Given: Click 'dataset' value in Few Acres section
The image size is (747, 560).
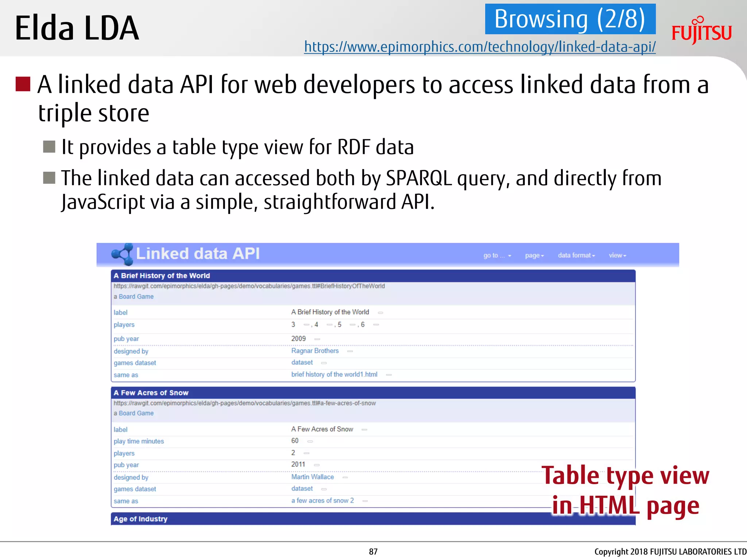Looking at the screenshot, I should tap(302, 489).
